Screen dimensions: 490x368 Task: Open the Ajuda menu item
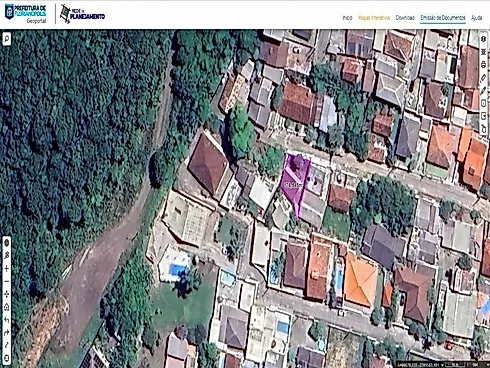[x=476, y=18]
